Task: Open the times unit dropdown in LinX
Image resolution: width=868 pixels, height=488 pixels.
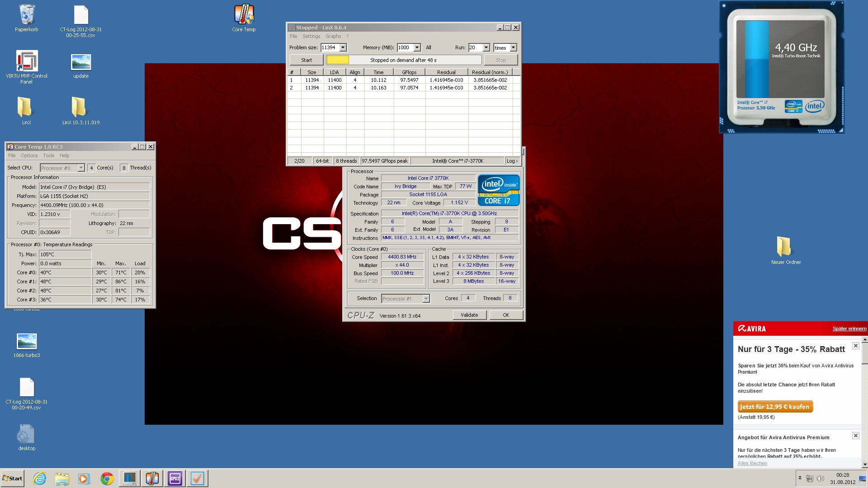Action: tap(513, 47)
